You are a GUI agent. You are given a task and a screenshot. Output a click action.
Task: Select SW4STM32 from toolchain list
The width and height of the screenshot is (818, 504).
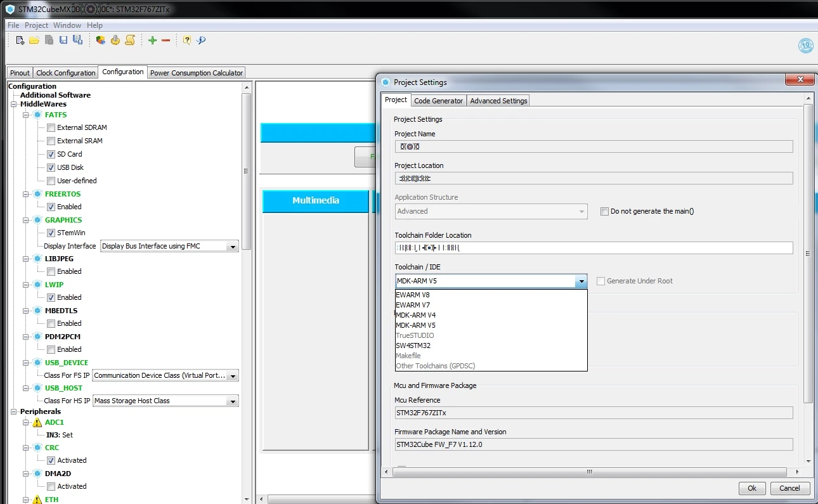(491, 346)
